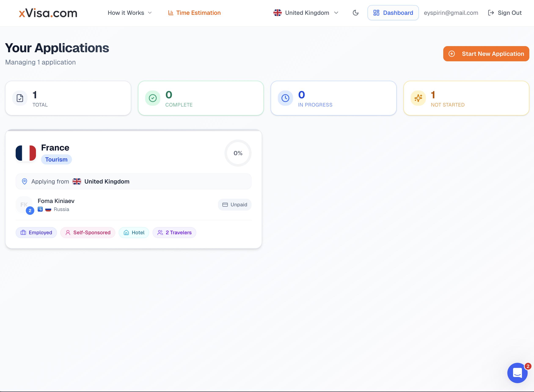
Task: Click the green checkmark Complete icon
Action: [x=153, y=98]
